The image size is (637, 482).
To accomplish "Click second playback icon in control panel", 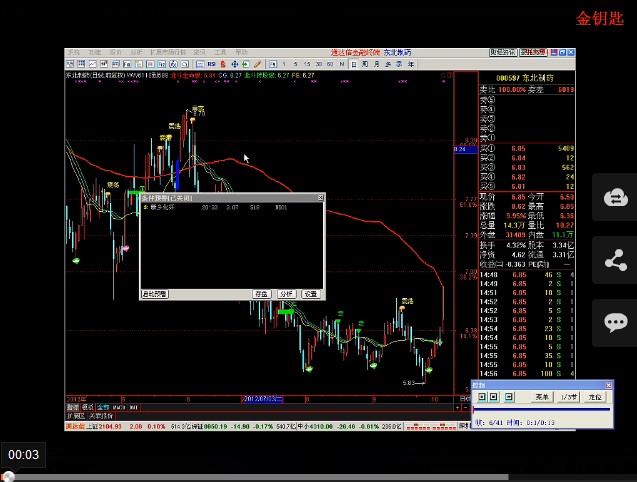I will click(494, 397).
